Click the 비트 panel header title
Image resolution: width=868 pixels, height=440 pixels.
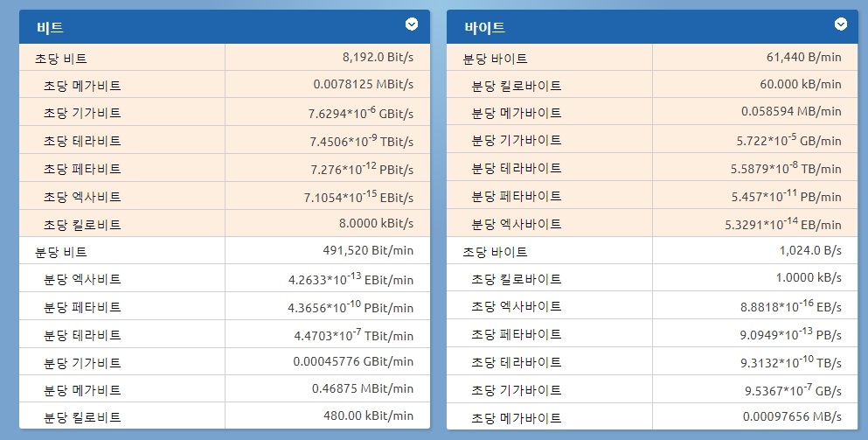click(x=51, y=28)
